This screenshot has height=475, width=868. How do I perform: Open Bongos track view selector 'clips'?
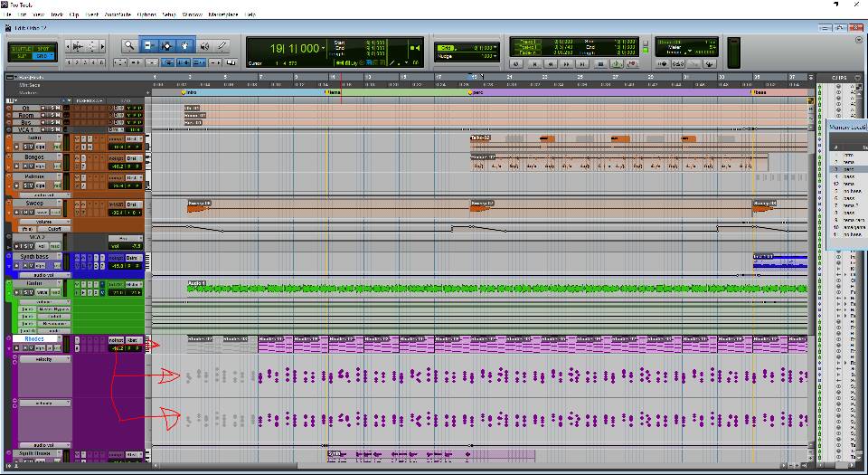41,166
